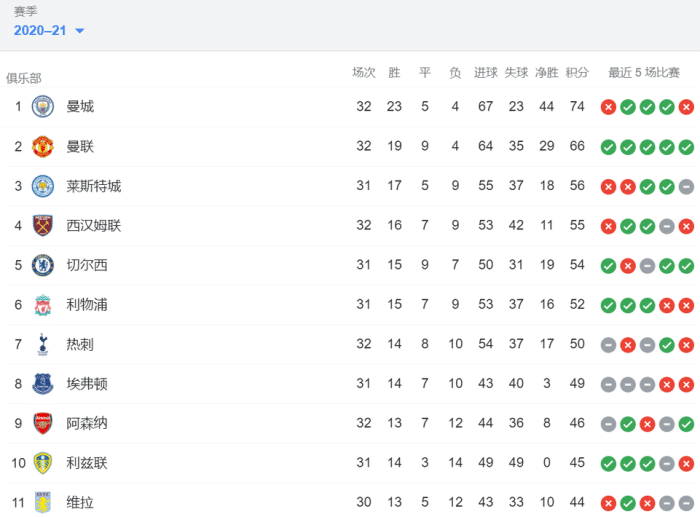The height and width of the screenshot is (517, 700).
Task: Click the Manchester United club crest
Action: [42, 147]
